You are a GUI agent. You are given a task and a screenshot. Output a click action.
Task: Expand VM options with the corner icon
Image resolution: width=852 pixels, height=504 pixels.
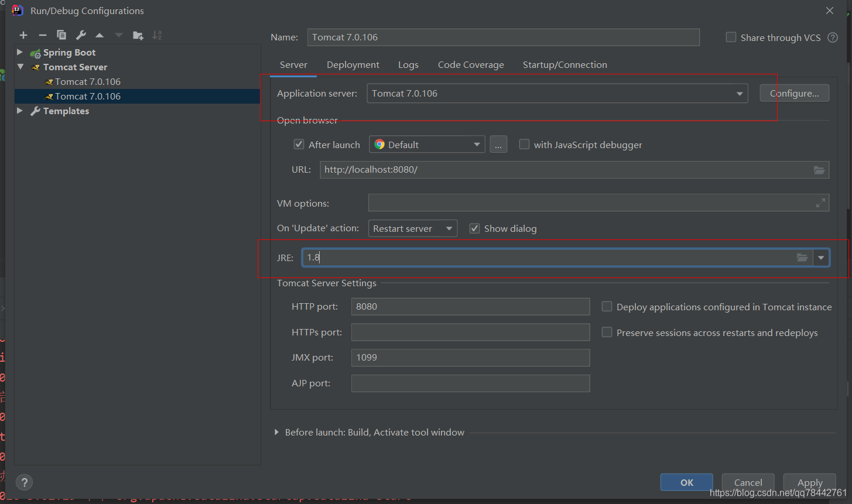click(820, 203)
